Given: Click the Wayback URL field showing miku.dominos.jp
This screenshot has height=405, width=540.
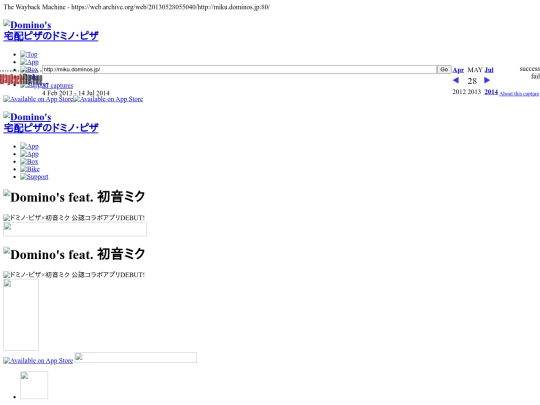Looking at the screenshot, I should (x=239, y=70).
